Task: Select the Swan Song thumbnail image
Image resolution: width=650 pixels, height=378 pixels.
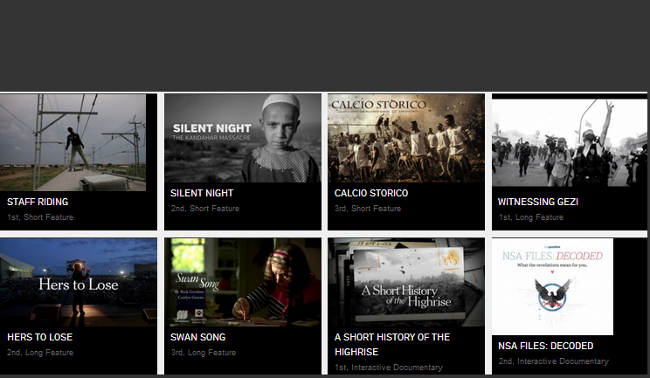Action: pos(243,282)
